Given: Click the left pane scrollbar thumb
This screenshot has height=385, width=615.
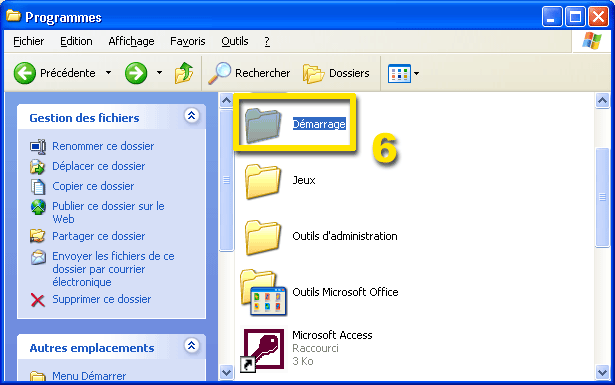Looking at the screenshot, I should [226, 180].
